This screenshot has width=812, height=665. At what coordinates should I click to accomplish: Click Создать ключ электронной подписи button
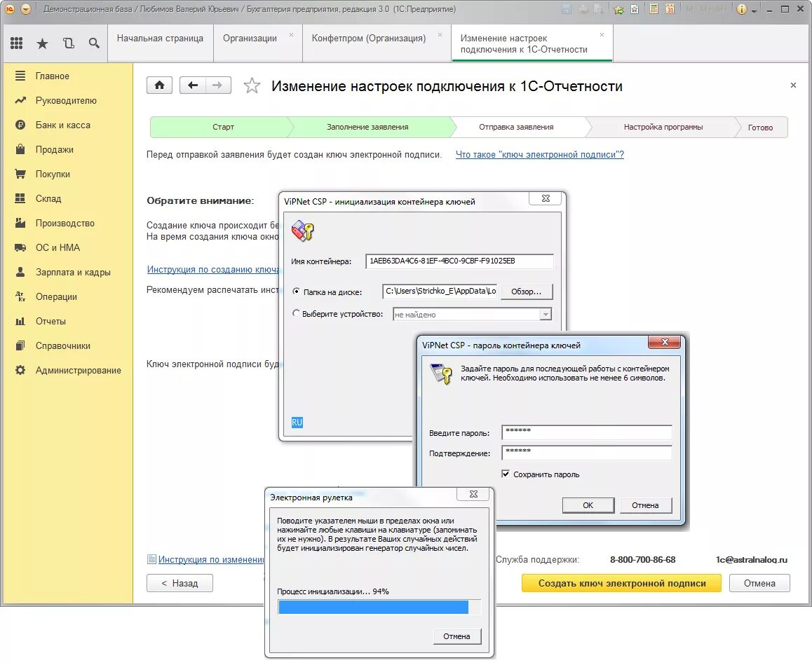tap(621, 583)
